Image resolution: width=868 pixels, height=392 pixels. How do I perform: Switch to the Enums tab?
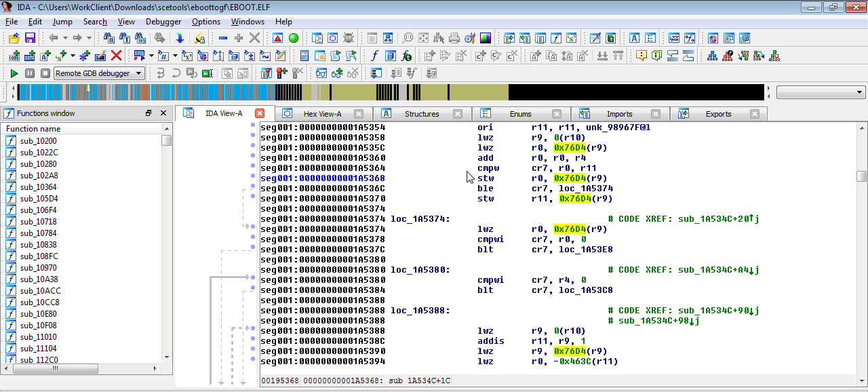click(x=521, y=114)
